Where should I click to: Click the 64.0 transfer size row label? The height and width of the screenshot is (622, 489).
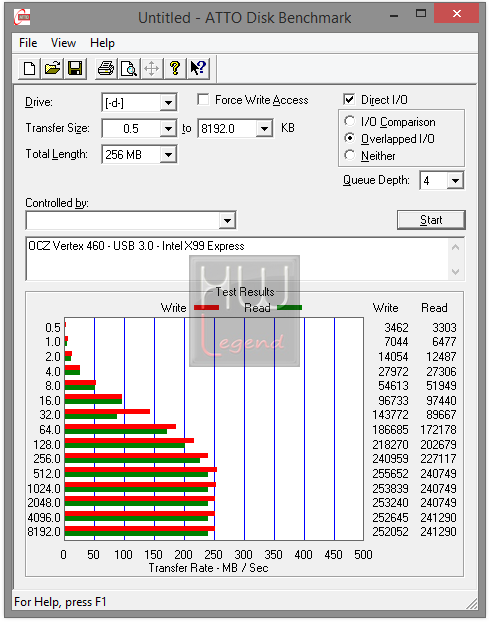[50, 429]
